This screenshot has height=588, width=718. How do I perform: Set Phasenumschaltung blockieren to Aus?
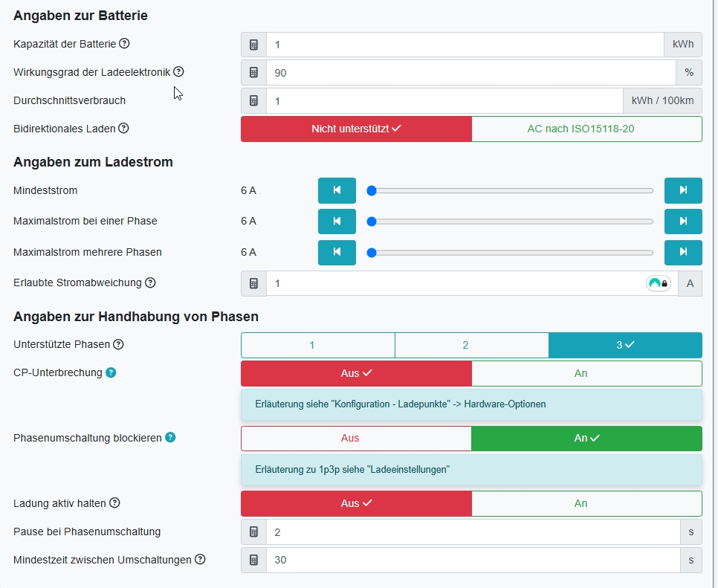(x=356, y=439)
